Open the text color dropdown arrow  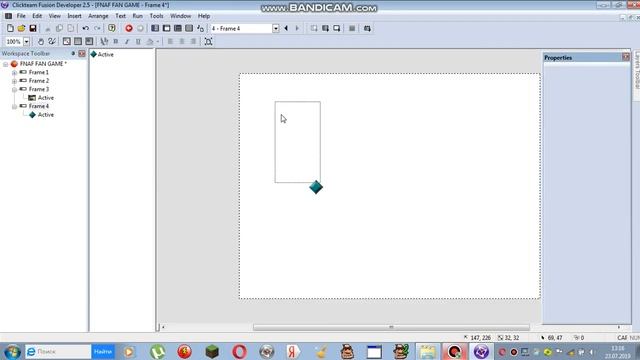pyautogui.click(x=158, y=42)
